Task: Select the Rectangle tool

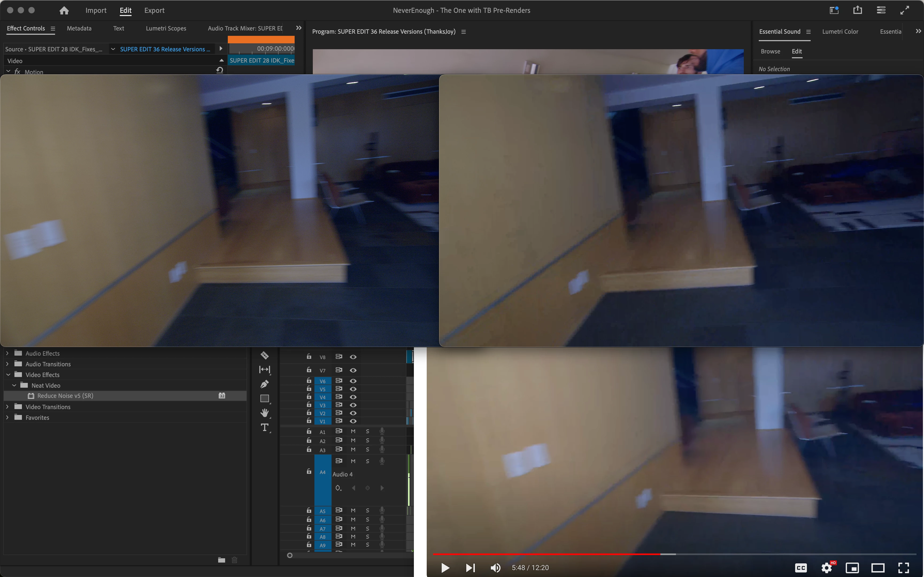Action: [x=264, y=398]
